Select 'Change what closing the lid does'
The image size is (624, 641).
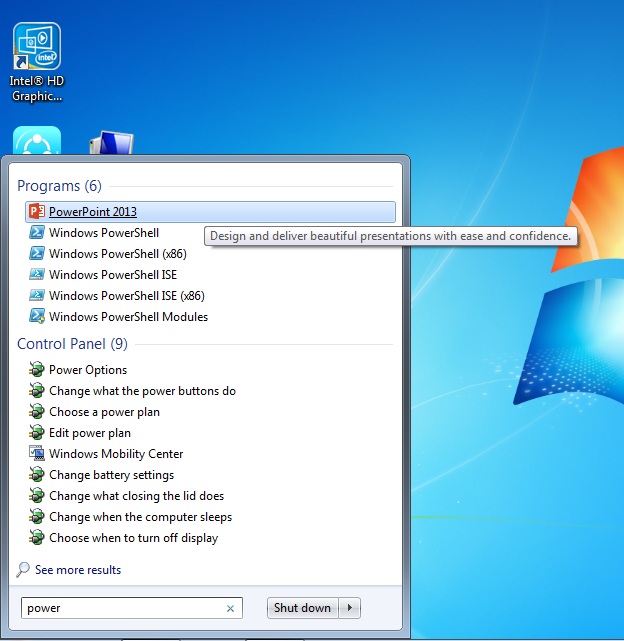(x=137, y=496)
